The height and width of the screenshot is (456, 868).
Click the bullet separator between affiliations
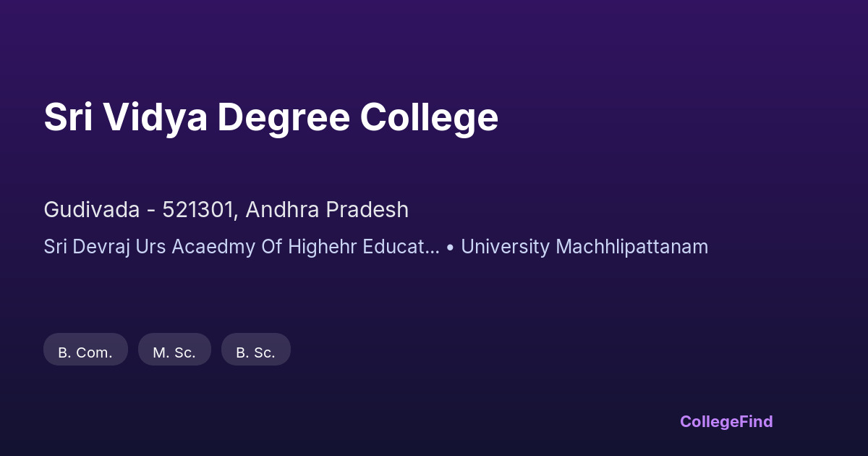(450, 247)
